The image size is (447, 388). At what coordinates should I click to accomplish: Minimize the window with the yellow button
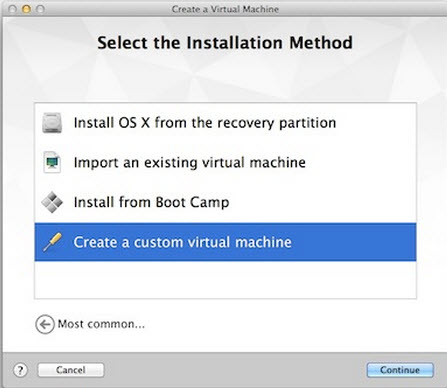coord(26,9)
